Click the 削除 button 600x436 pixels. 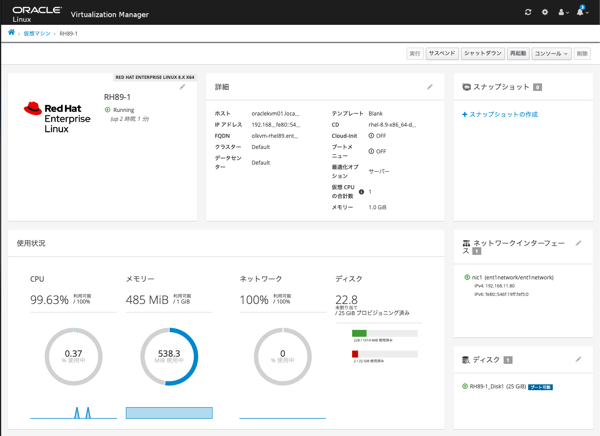tap(582, 54)
